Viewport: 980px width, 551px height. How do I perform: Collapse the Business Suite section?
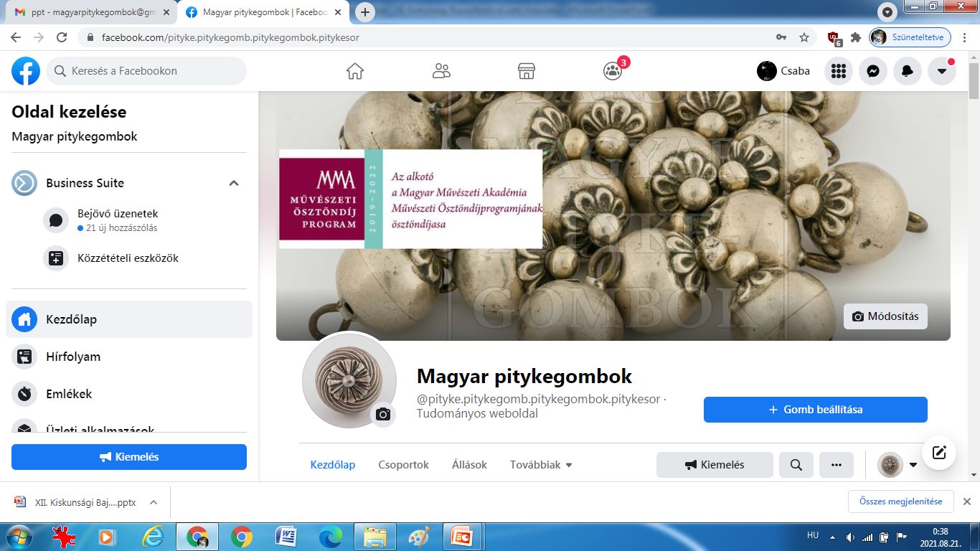tap(234, 183)
